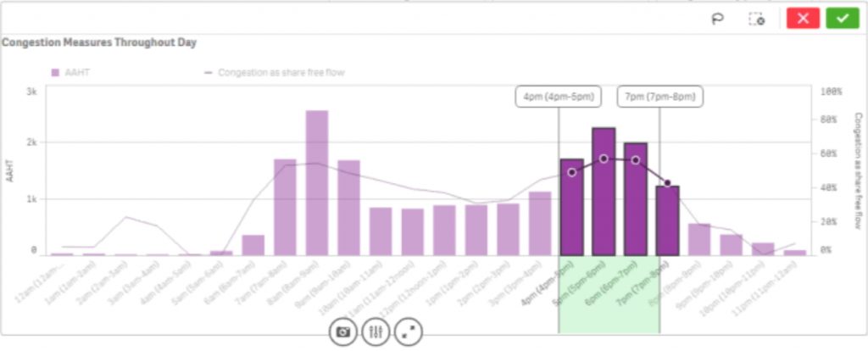868x351 pixels.
Task: Click the 6pm highlighted bar
Action: pyautogui.click(x=636, y=199)
